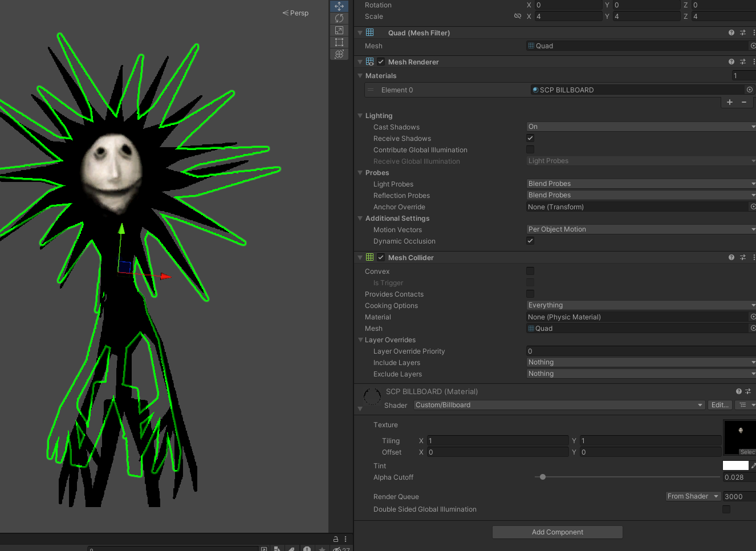Viewport: 756px width, 551px height.
Task: Enable the Convex checkbox
Action: pos(530,271)
